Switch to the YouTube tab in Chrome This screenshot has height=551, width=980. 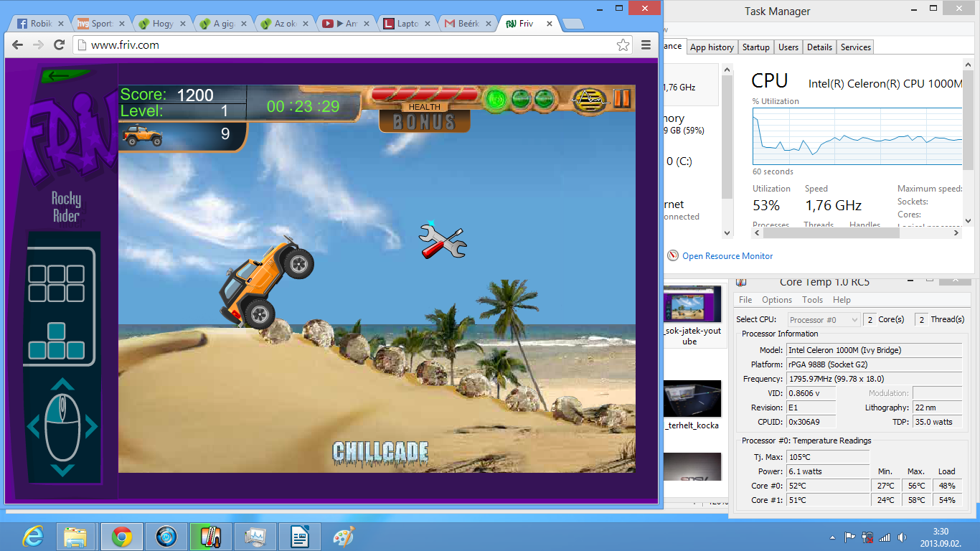[346, 24]
